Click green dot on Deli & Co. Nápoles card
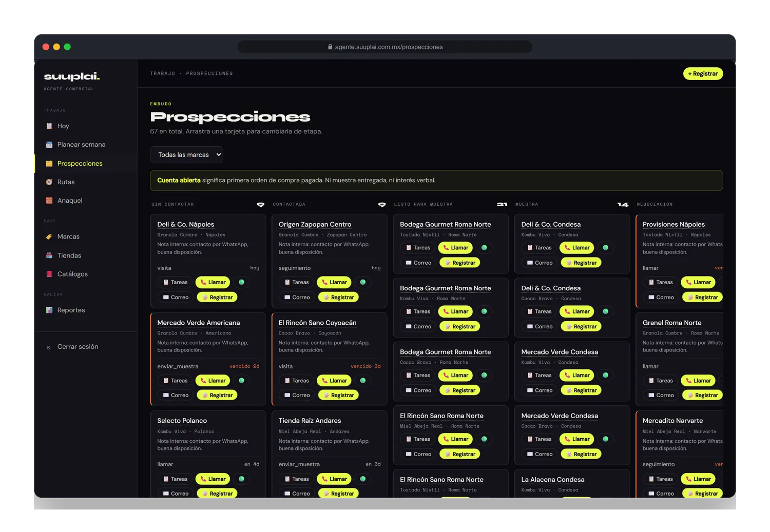770x532 pixels. tap(241, 282)
